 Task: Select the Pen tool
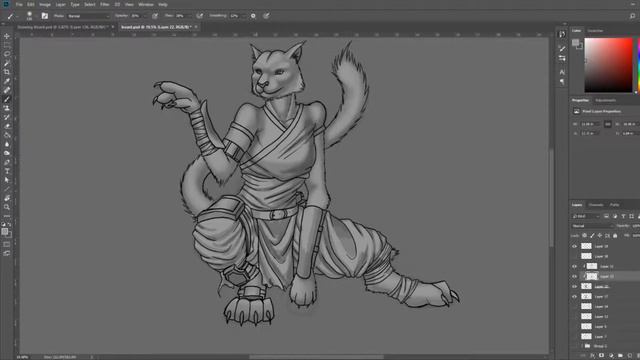[7, 162]
